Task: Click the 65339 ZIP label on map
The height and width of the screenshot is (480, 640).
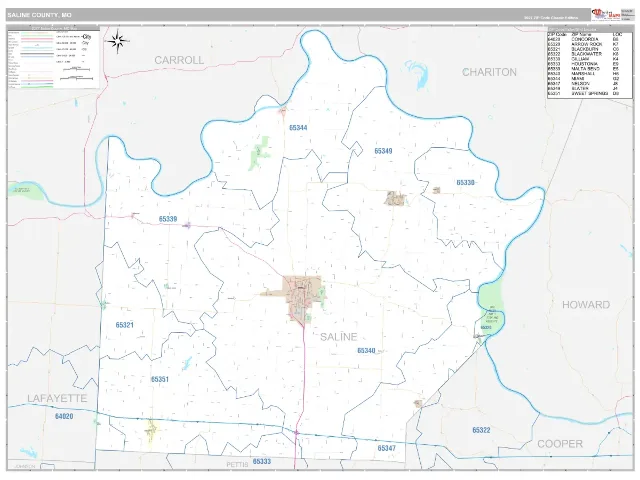Action: [168, 219]
